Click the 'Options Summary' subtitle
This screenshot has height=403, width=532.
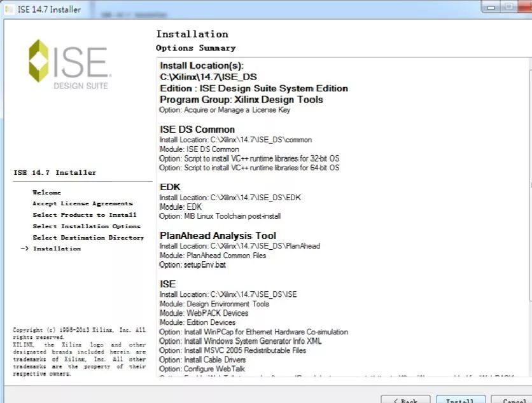pos(196,48)
